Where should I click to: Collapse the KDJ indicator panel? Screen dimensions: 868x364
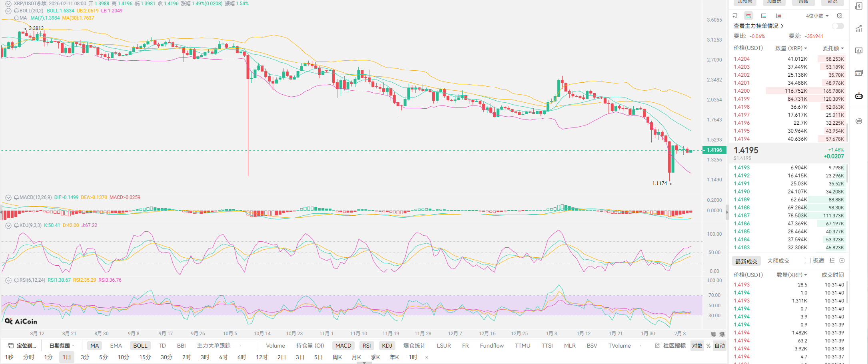click(8, 225)
